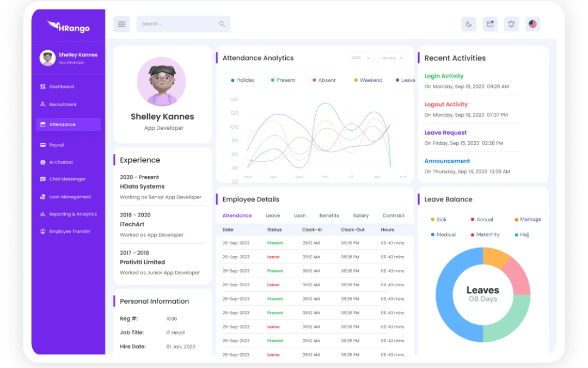This screenshot has width=588, height=368.
Task: Open the Leave Request activity link
Action: (445, 133)
